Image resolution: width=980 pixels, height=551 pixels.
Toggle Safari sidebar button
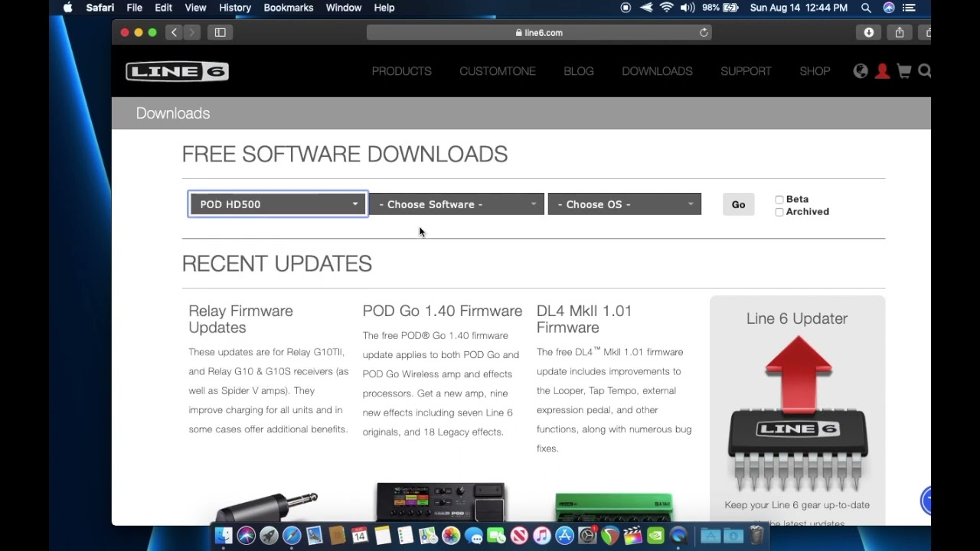click(220, 32)
